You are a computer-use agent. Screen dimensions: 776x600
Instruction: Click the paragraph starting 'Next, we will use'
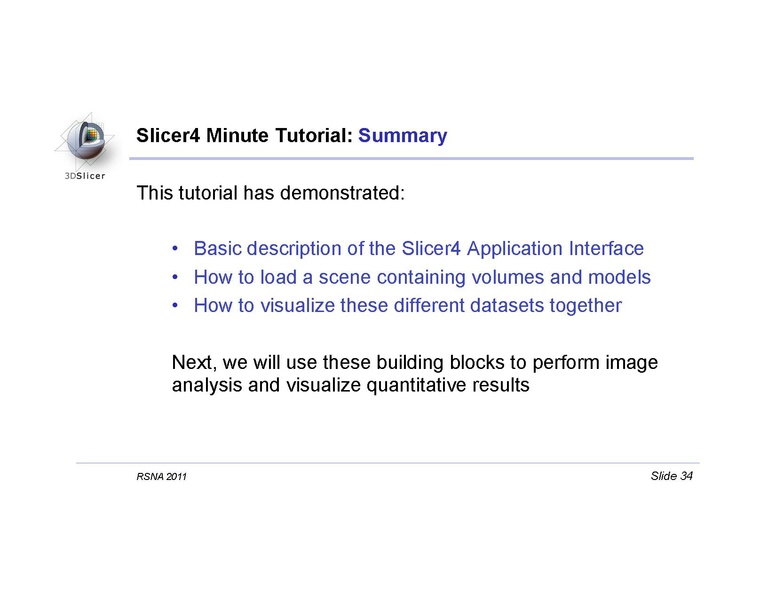coord(415,374)
